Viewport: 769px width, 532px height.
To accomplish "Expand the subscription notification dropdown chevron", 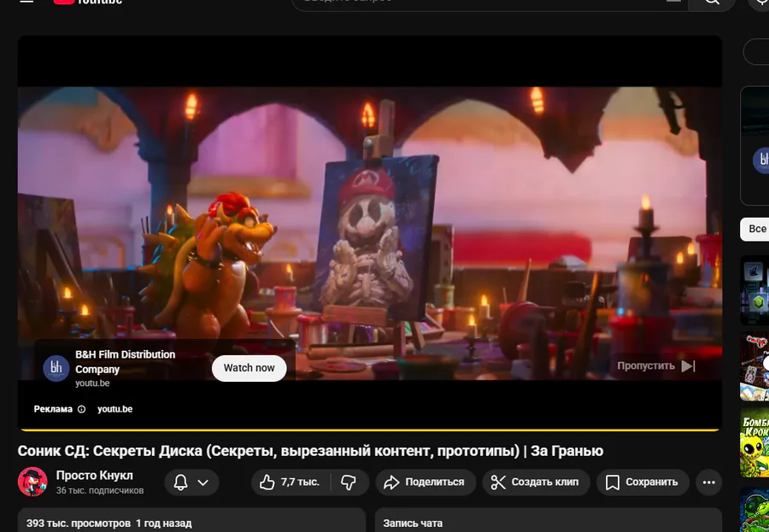I will (x=203, y=482).
